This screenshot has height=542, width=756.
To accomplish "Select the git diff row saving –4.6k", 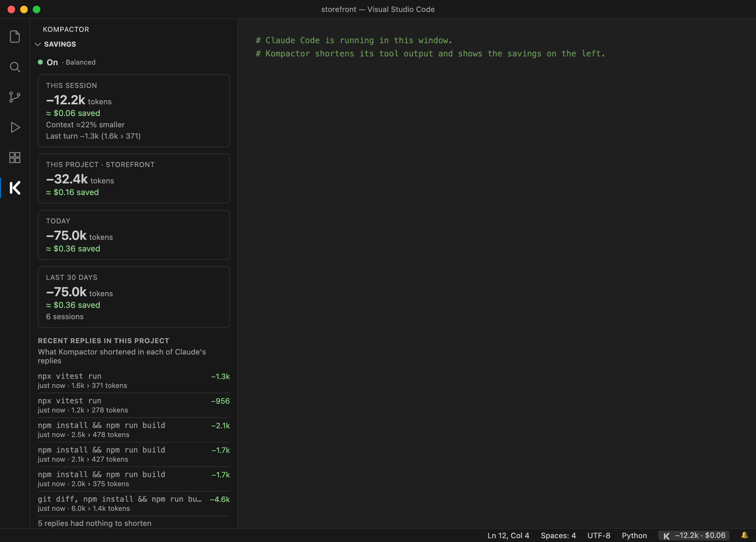I will 134,504.
